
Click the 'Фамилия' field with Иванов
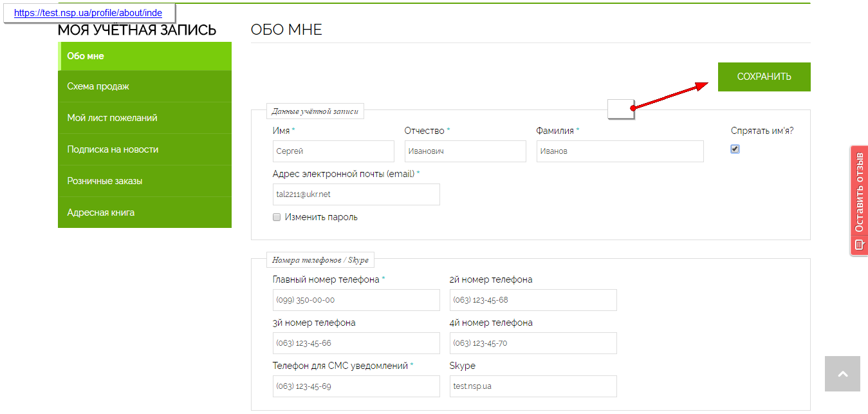pos(620,151)
